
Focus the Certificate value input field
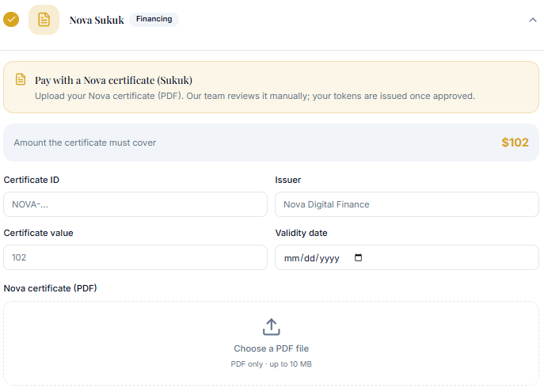(x=135, y=257)
